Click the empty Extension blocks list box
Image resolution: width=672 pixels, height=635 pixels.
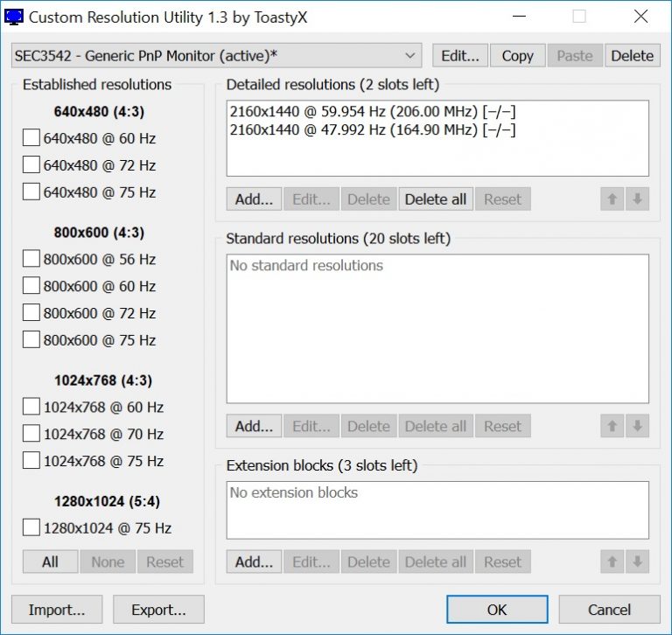(437, 510)
